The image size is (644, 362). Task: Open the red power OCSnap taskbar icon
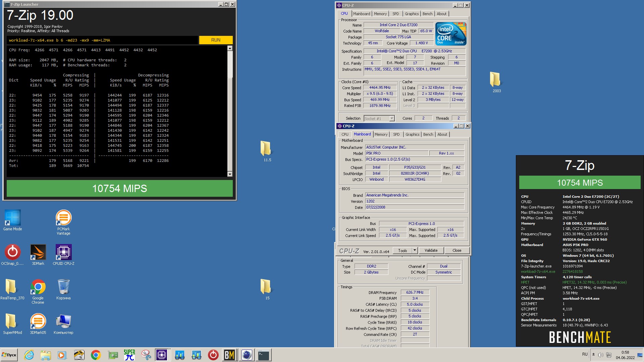213,355
